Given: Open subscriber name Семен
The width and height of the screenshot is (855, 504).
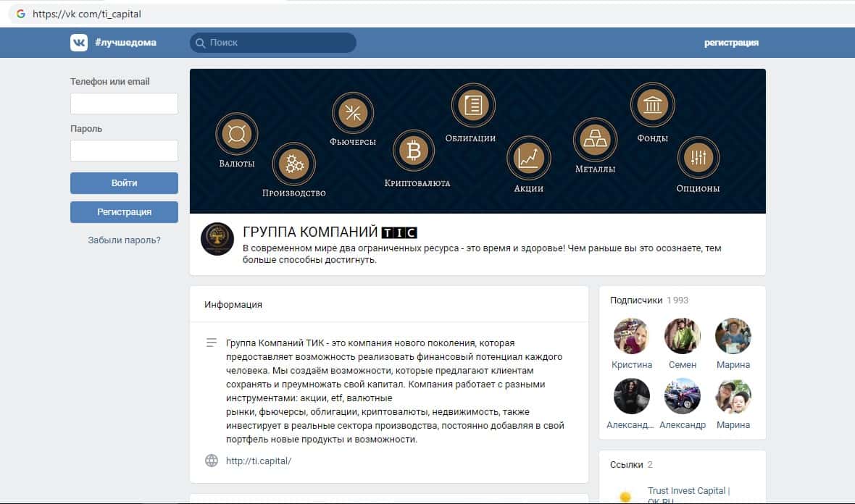Looking at the screenshot, I should (682, 364).
